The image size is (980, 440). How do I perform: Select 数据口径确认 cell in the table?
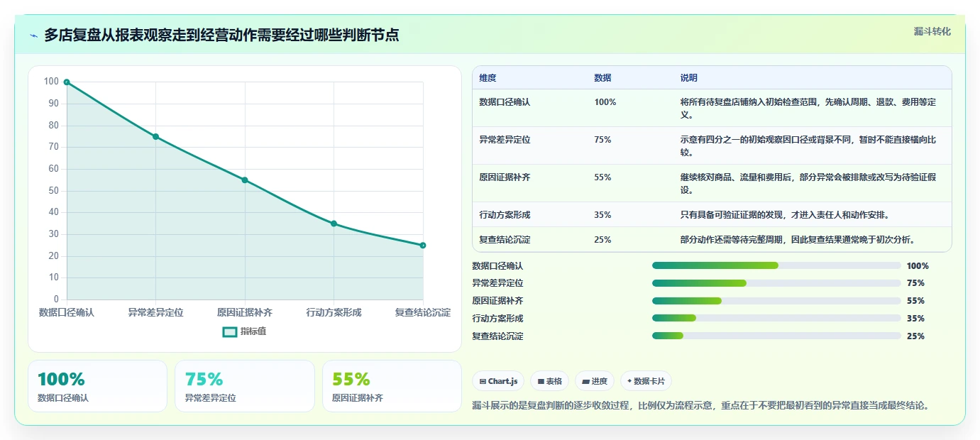pyautogui.click(x=505, y=102)
